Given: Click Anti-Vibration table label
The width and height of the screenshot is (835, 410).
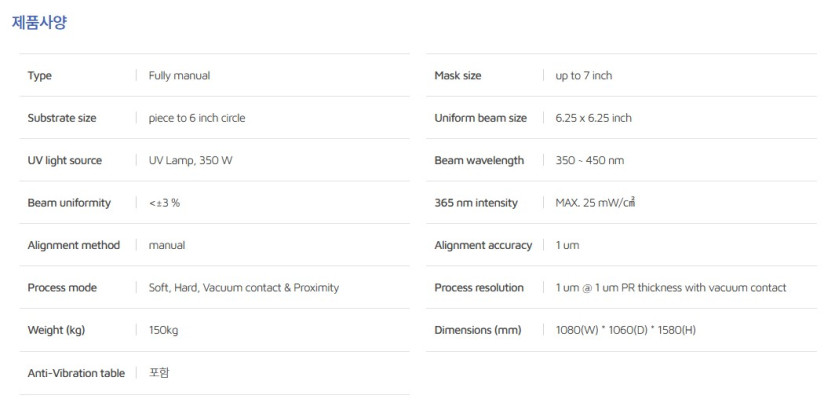Looking at the screenshot, I should [76, 373].
